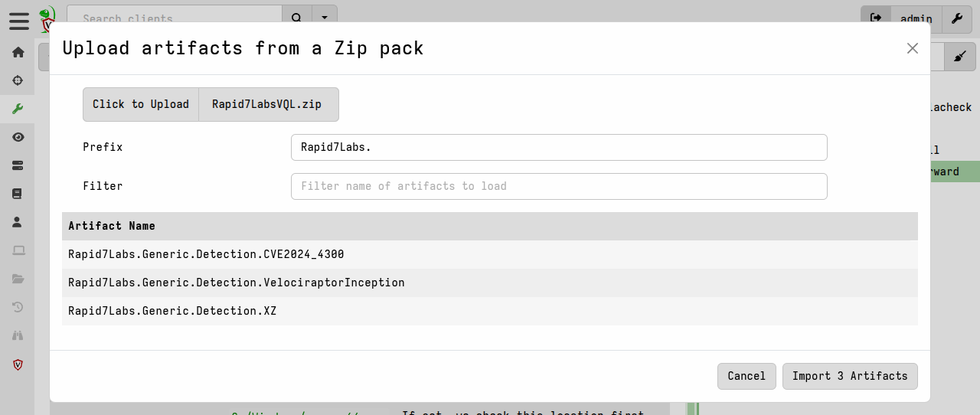This screenshot has width=980, height=415.
Task: Open the hamburger navigation menu
Action: (x=19, y=21)
